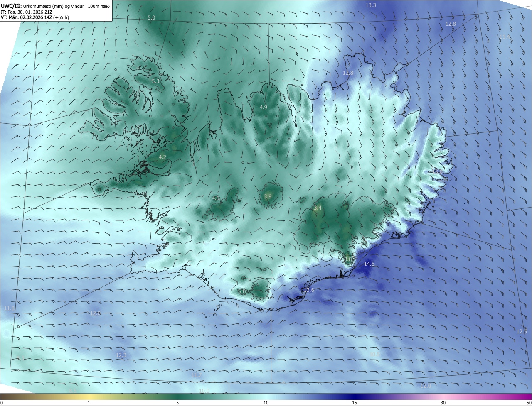Viewport: 532px width, 406px height.
Task: Select the IT: Fös. 30. 01. 2026 21Z line
Action: point(26,12)
